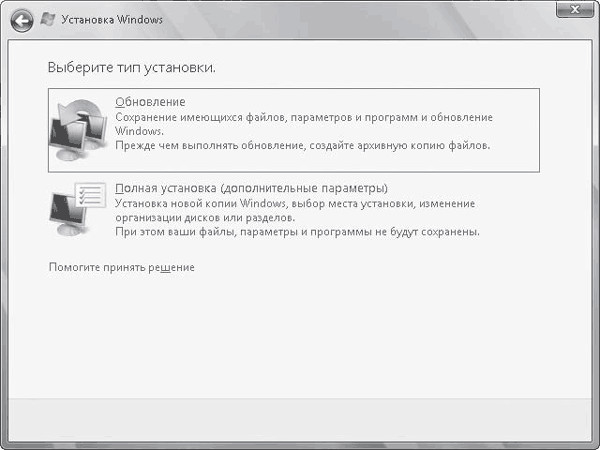Click the Установка Windows title bar text
600x450 pixels.
coord(112,20)
